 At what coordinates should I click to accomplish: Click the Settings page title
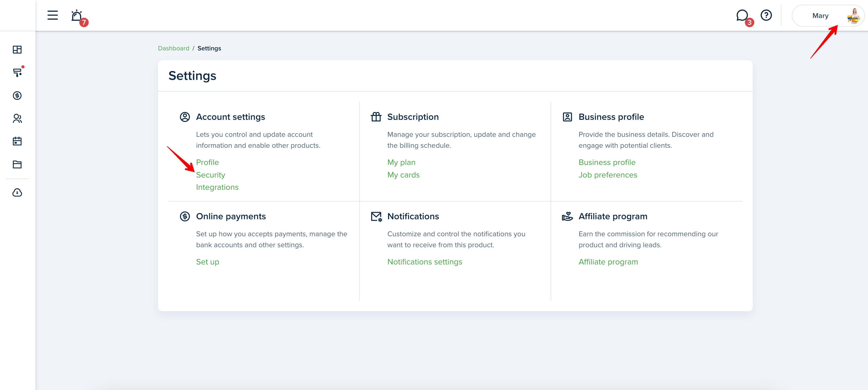[192, 75]
